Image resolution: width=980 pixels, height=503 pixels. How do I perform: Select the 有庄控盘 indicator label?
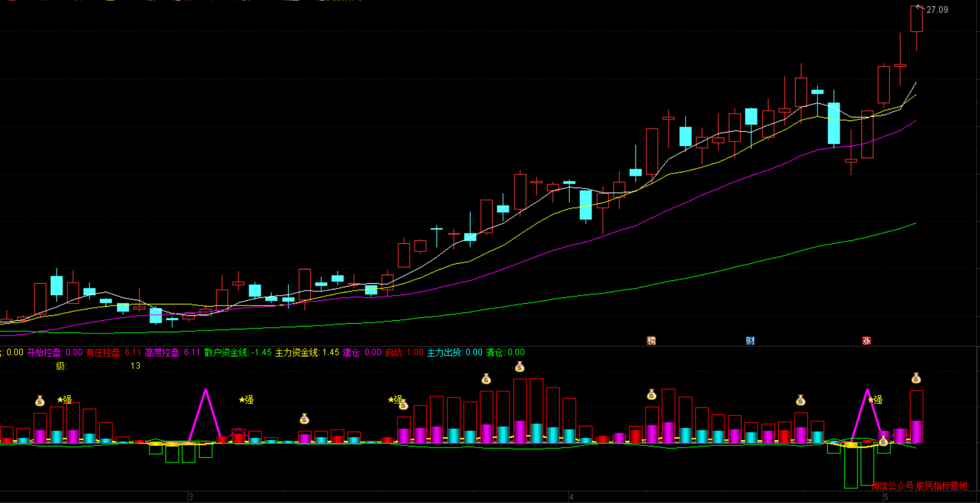point(103,352)
